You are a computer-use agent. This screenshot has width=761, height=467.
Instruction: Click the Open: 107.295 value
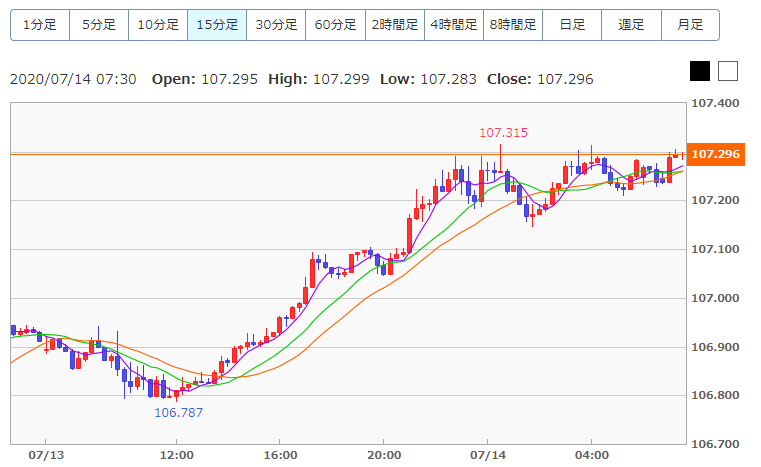coord(205,79)
